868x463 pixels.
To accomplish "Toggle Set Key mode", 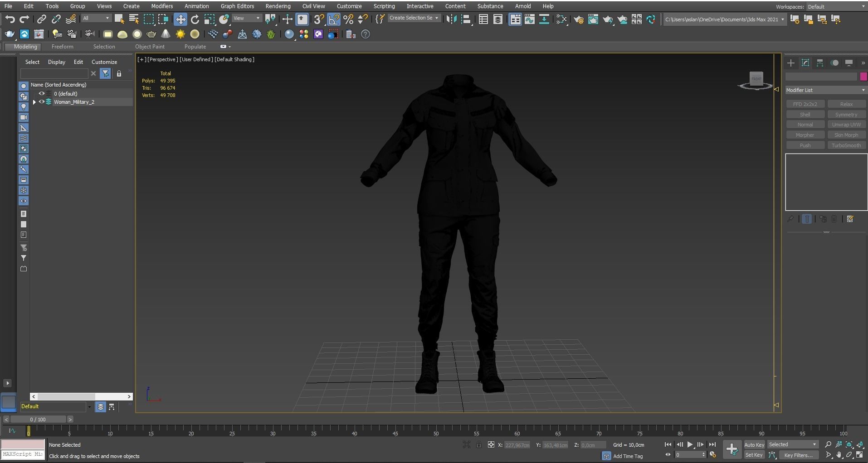I will 754,455.
